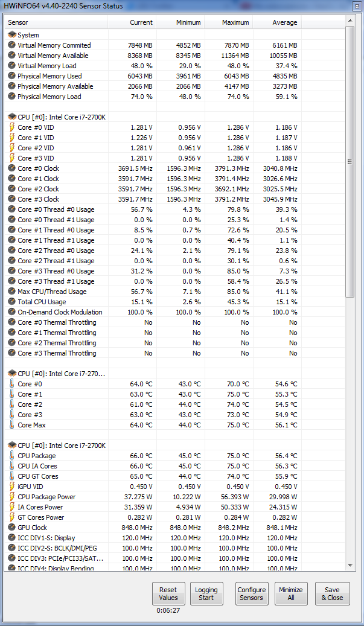This screenshot has height=626, width=364.
Task: Select the Physical Memory Available row
Action: [175, 86]
